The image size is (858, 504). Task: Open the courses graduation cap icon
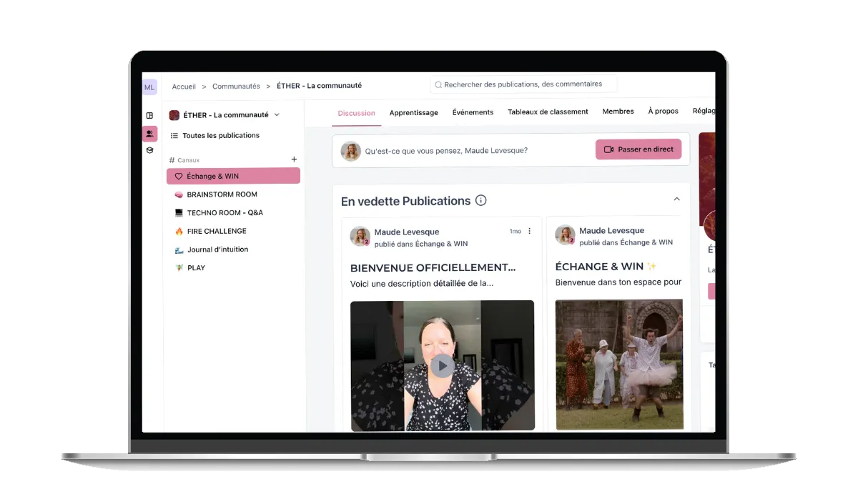[x=149, y=150]
